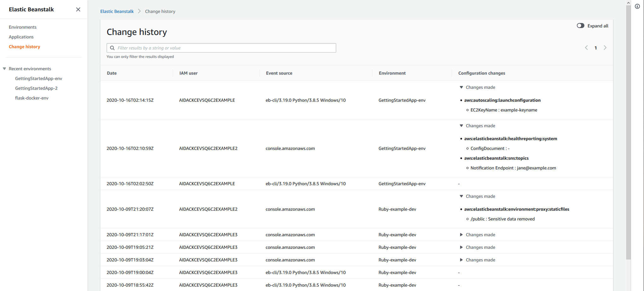Collapse changes for the healthreporting entry

coord(461,126)
